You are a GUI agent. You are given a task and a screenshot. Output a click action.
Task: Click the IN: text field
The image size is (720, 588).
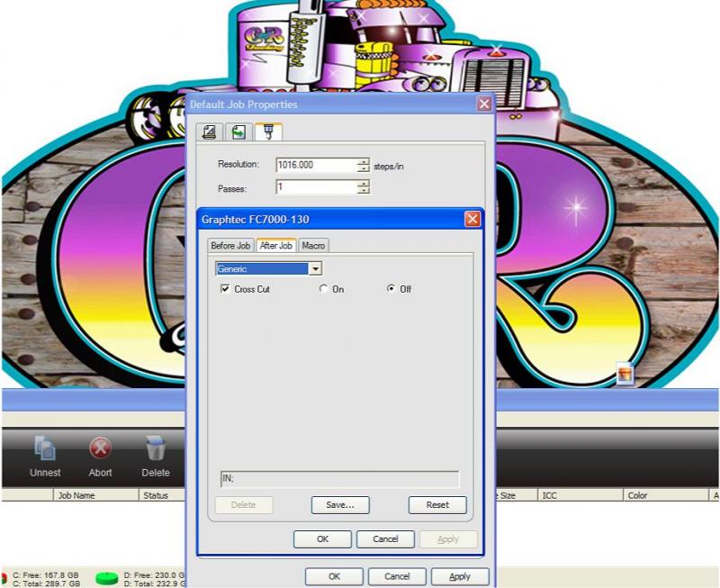(340, 479)
